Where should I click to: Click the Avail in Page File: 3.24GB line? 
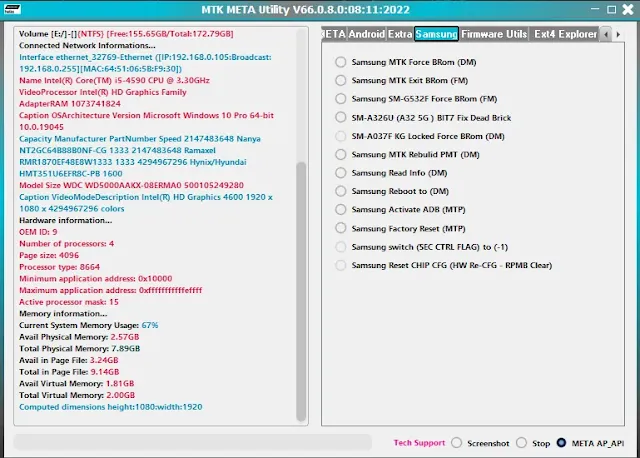point(69,360)
